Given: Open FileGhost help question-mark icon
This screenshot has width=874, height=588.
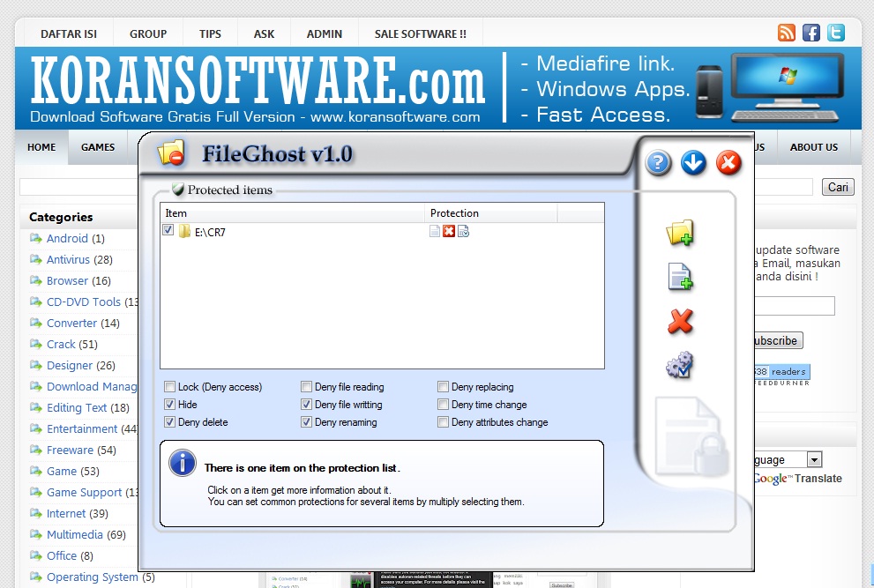Looking at the screenshot, I should [x=658, y=163].
